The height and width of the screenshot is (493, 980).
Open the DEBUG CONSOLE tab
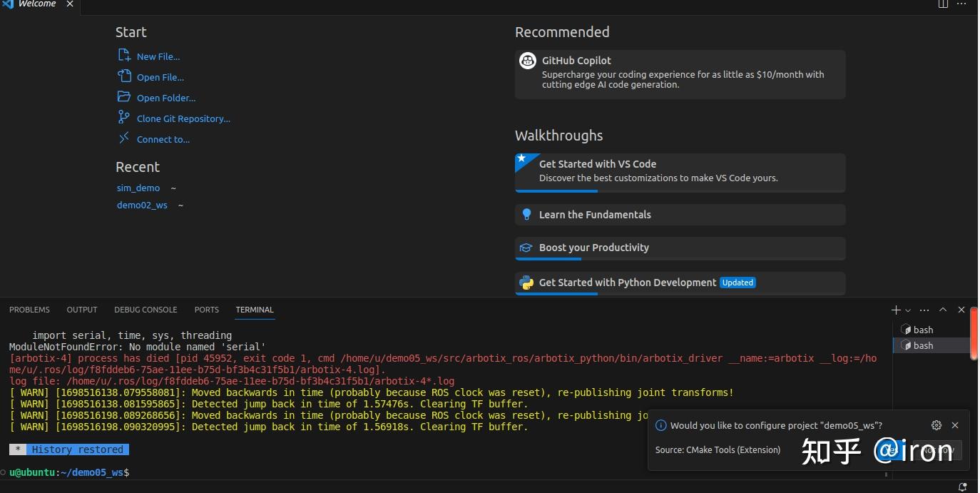(x=146, y=310)
